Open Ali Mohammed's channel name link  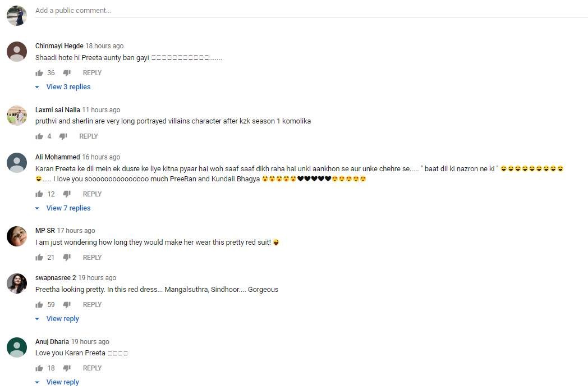(57, 157)
